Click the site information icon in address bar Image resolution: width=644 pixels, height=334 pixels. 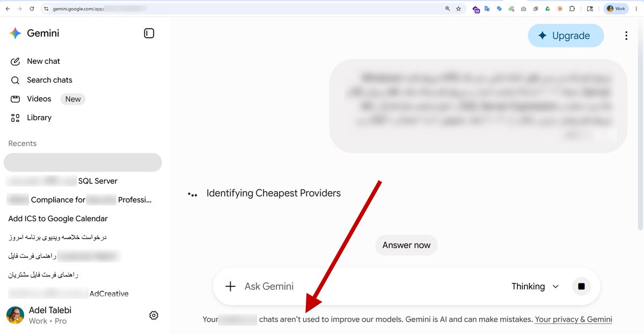tap(46, 9)
